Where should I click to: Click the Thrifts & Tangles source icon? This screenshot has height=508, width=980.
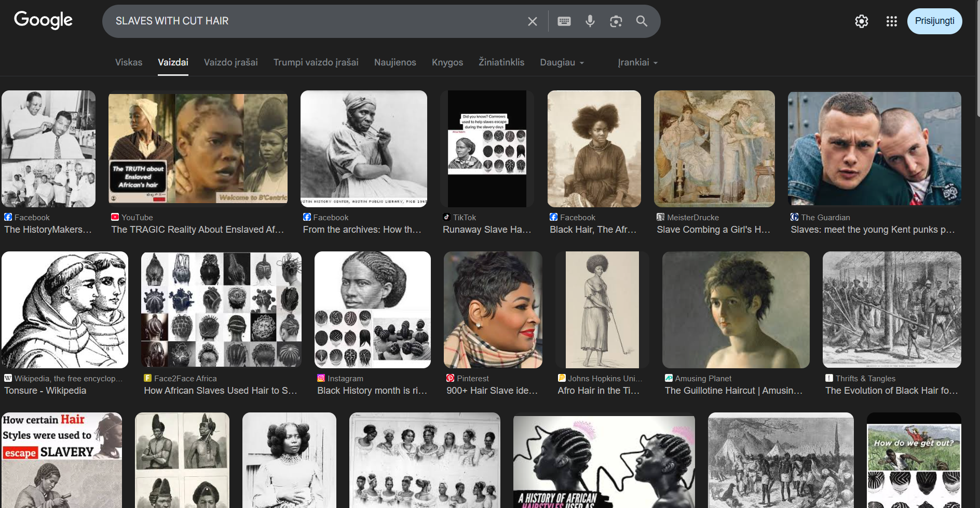(829, 378)
